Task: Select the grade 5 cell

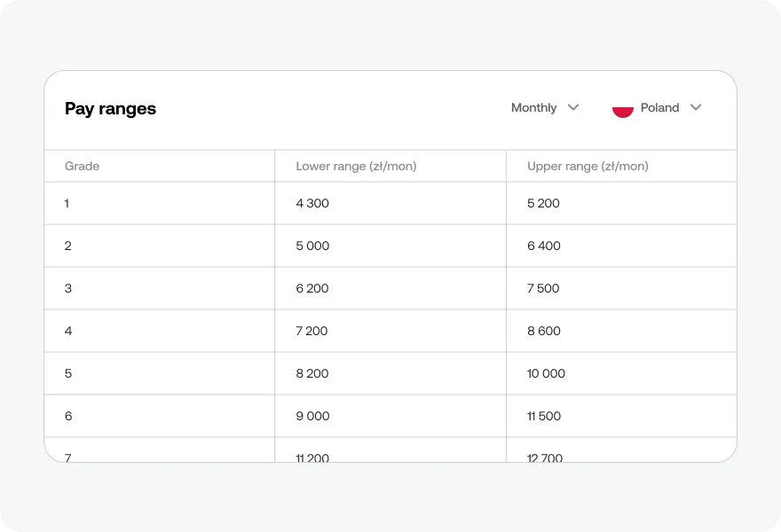Action: pyautogui.click(x=160, y=373)
